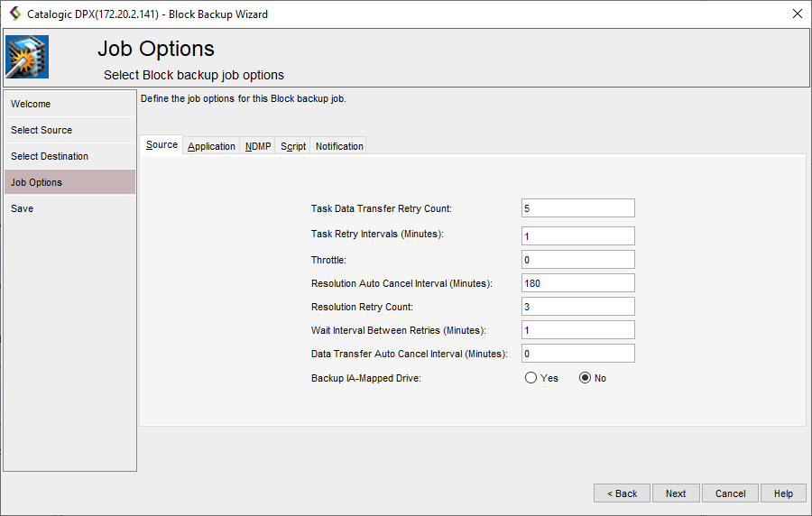Viewport: 812px width, 516px height.
Task: Switch to the Application tab
Action: (x=211, y=146)
